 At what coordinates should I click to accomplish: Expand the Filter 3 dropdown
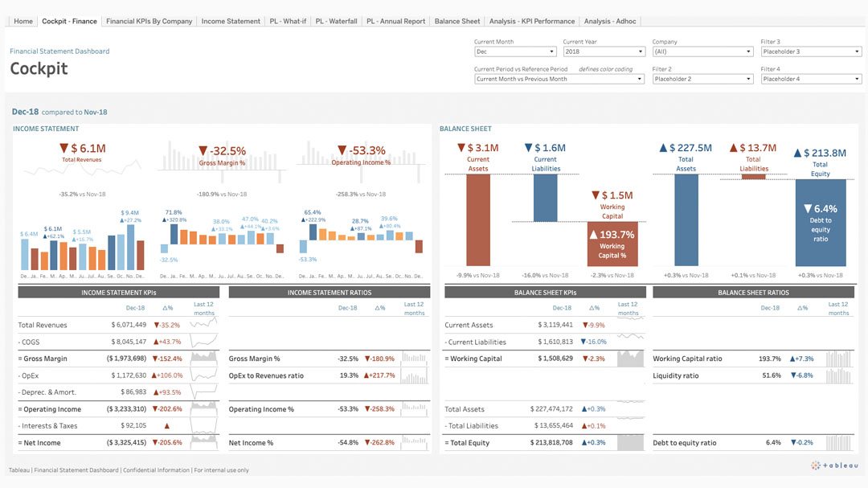[810, 51]
